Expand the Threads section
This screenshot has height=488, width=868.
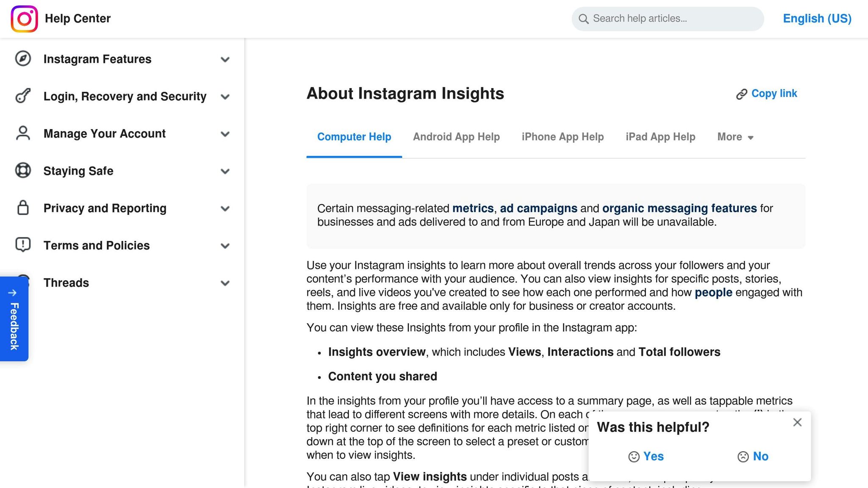pos(225,283)
